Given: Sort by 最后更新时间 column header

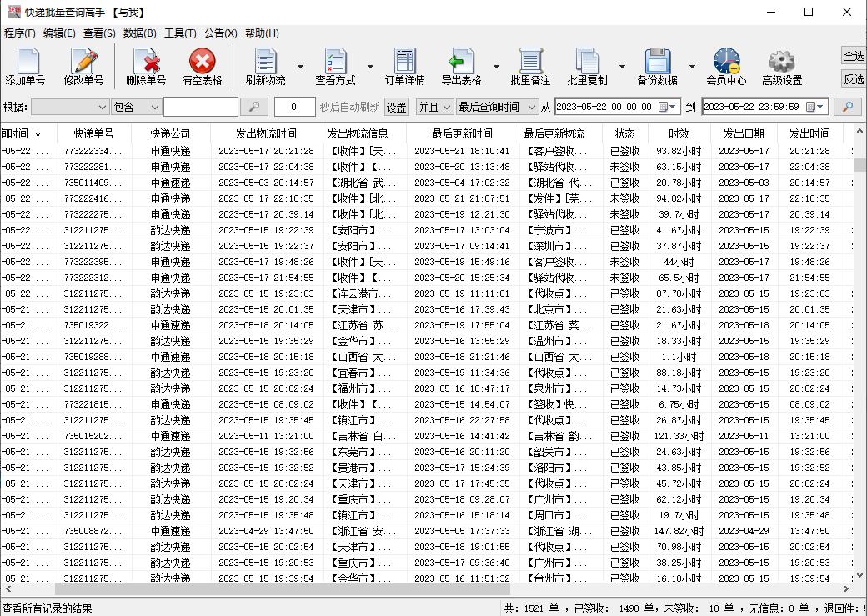Looking at the screenshot, I should (x=462, y=133).
